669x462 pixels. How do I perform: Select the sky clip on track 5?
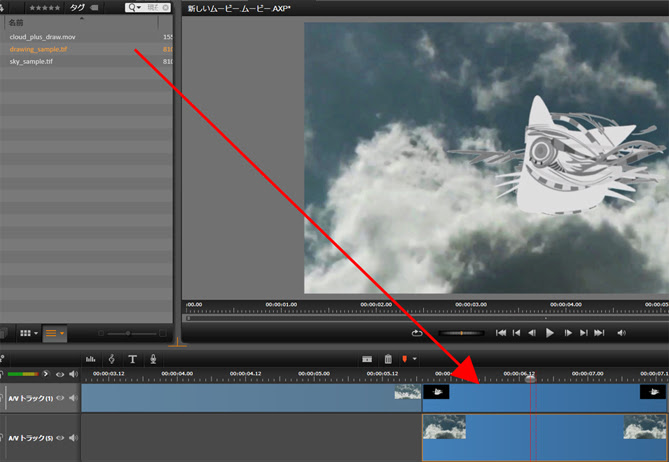coord(544,438)
